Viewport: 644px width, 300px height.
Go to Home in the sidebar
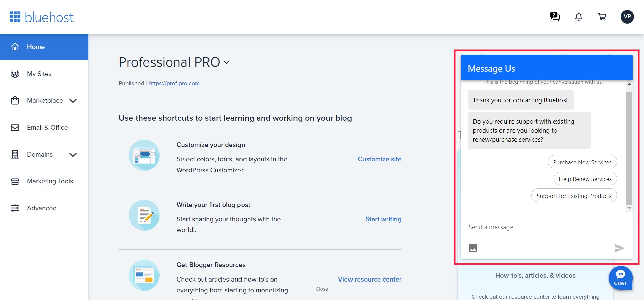tap(44, 47)
